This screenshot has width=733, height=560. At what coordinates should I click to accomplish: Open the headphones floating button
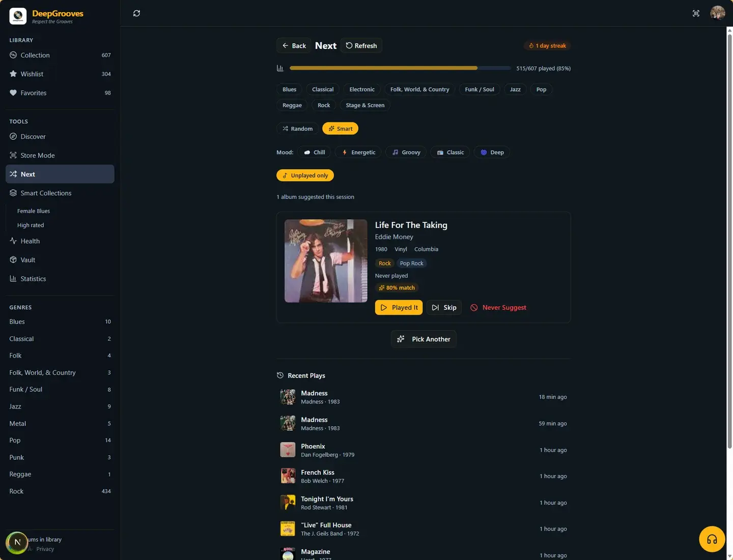pos(712,539)
